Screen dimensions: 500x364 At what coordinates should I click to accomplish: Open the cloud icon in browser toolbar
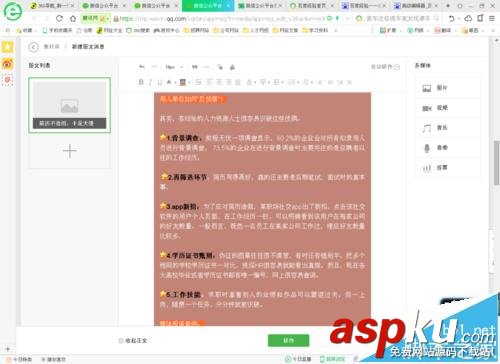(468, 18)
